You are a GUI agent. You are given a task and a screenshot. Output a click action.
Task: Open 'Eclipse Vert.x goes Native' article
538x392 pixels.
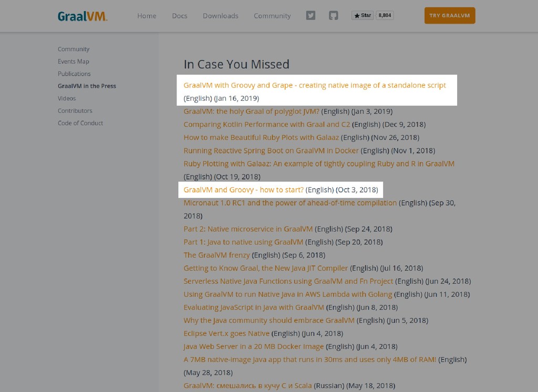pos(226,333)
